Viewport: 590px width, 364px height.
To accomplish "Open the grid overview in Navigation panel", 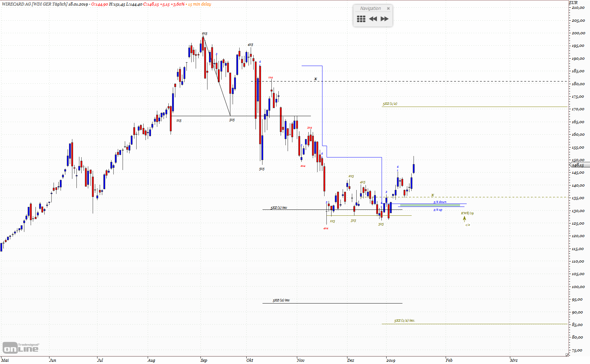I will tap(361, 19).
